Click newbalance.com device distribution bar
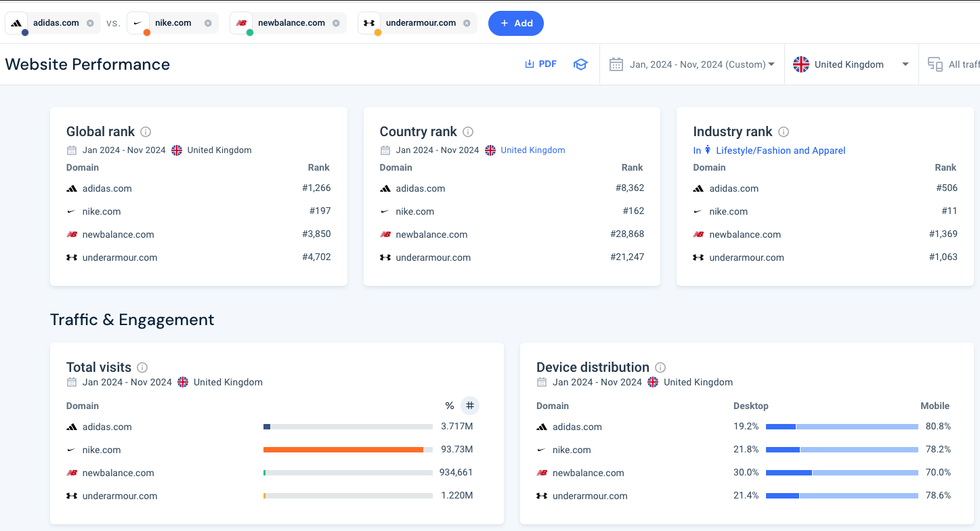 tap(842, 473)
